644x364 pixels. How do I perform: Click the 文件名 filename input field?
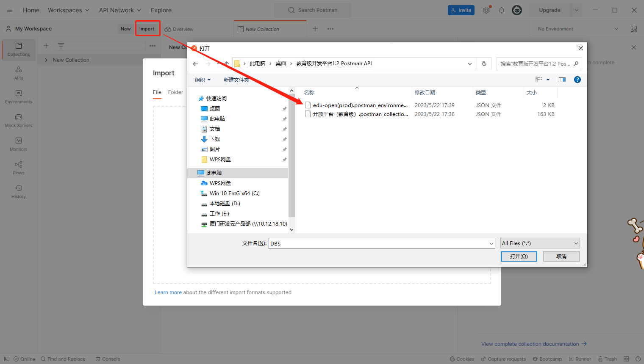pyautogui.click(x=379, y=243)
